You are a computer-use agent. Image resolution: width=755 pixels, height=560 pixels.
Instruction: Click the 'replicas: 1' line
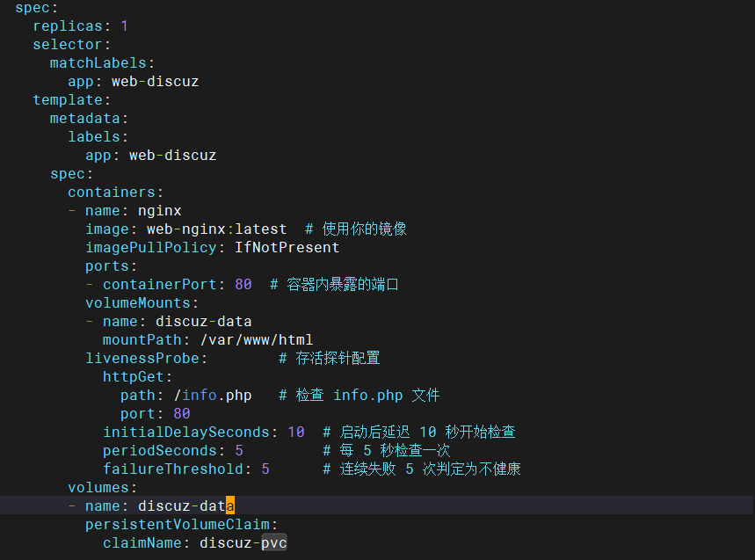pos(80,26)
